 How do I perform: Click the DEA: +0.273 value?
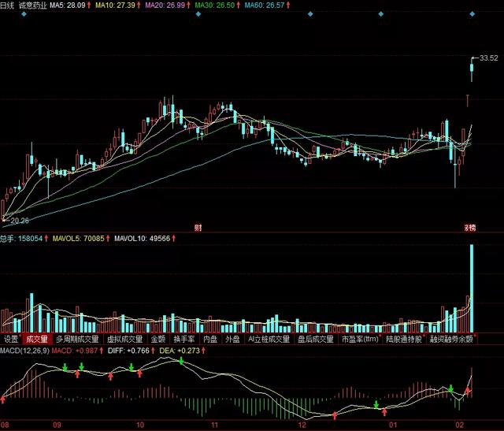click(180, 351)
